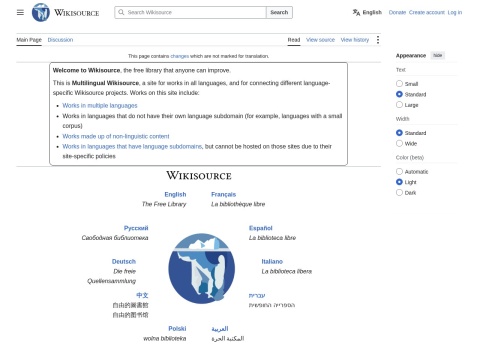Click 'Color (beta)' section label

click(410, 157)
